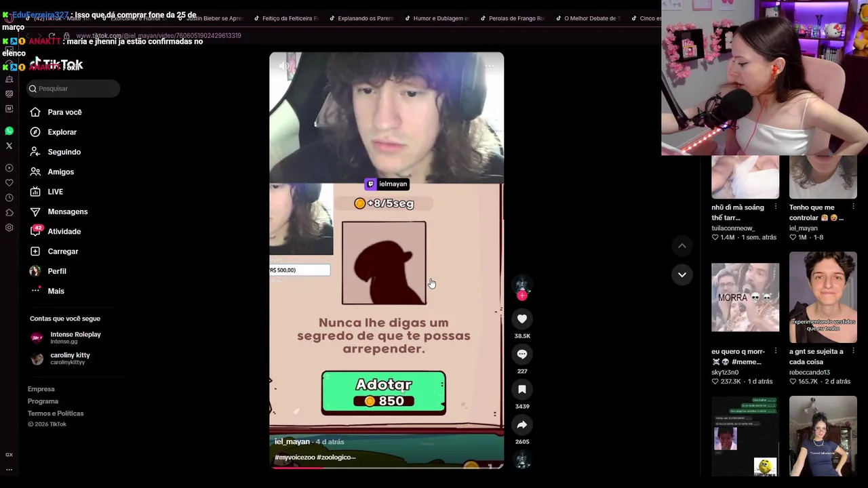Click the browser reload button
Image resolution: width=868 pixels, height=488 pixels.
click(52, 35)
